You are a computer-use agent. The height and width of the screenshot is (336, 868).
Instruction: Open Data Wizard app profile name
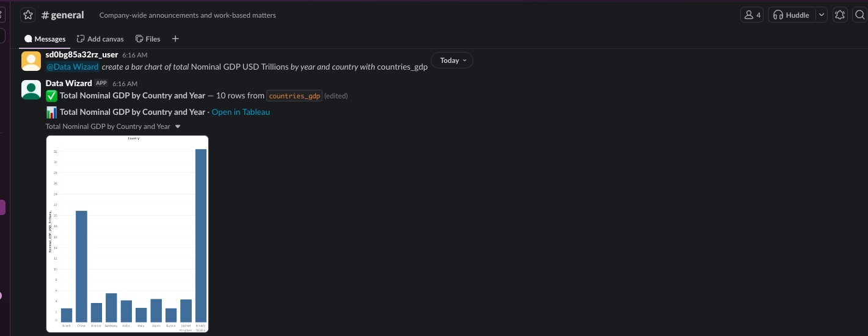68,83
